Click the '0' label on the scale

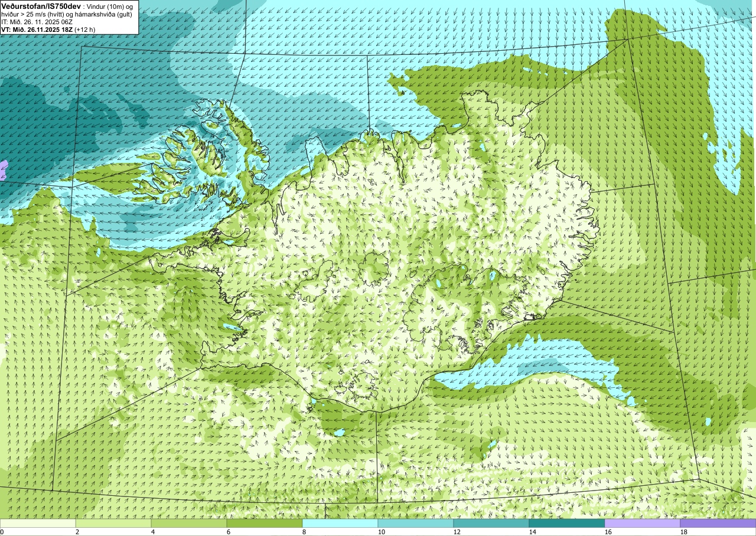[2, 532]
